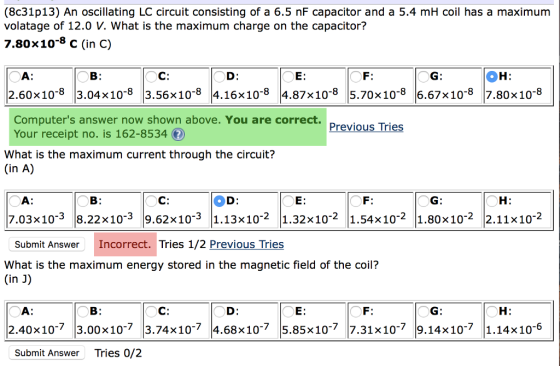Choose option G 9.14×10⁻⁷ for energy
This screenshot has width=560, height=366.
tap(423, 312)
